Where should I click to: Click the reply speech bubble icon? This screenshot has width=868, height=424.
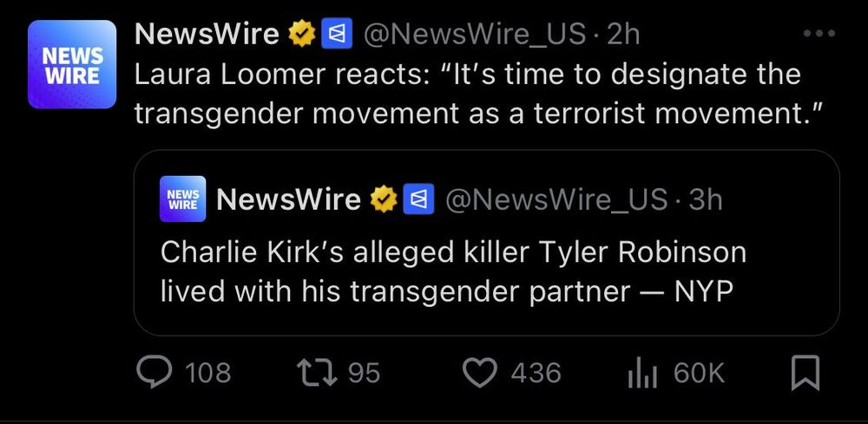[155, 373]
